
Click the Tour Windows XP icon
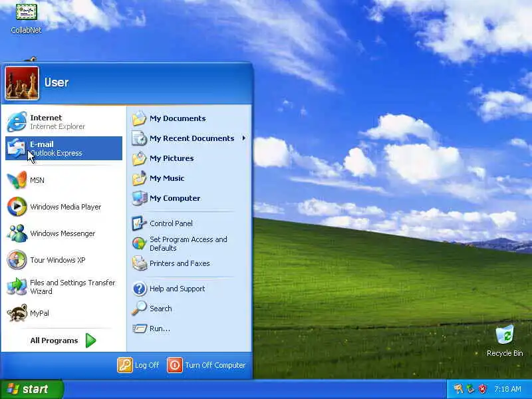(x=17, y=259)
